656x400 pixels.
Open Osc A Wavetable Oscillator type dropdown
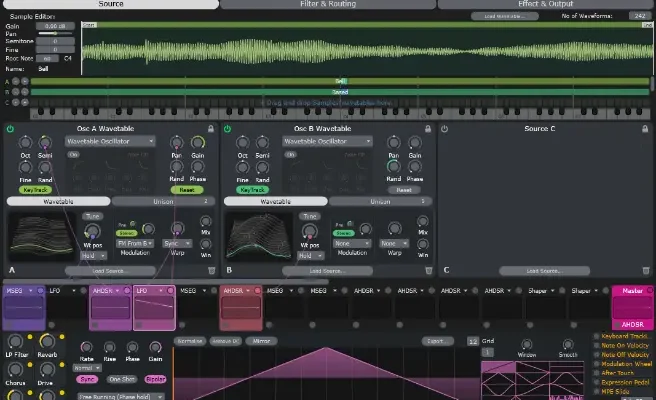[x=110, y=142]
